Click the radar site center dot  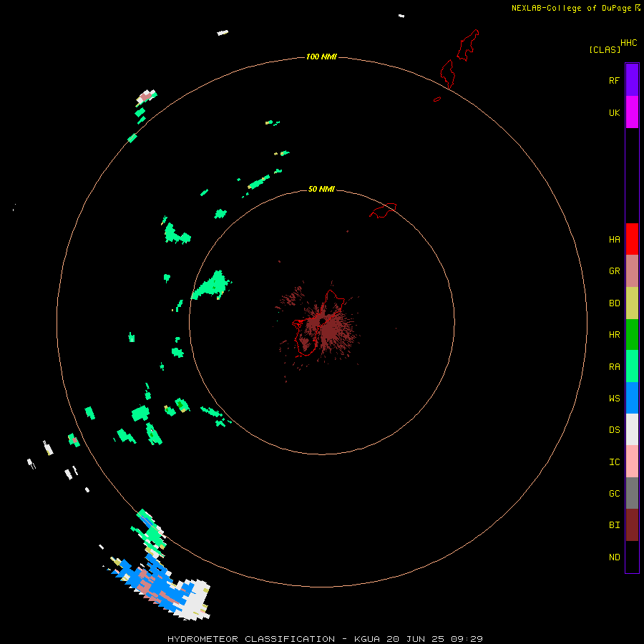[323, 321]
